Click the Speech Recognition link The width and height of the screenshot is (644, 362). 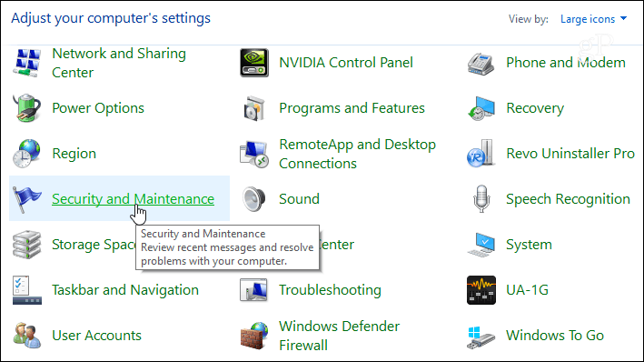click(568, 199)
